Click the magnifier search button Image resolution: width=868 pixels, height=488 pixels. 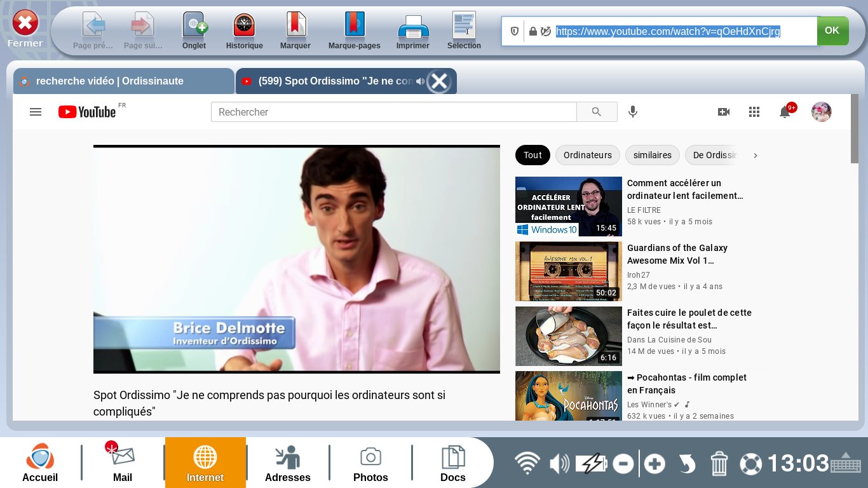(x=597, y=112)
